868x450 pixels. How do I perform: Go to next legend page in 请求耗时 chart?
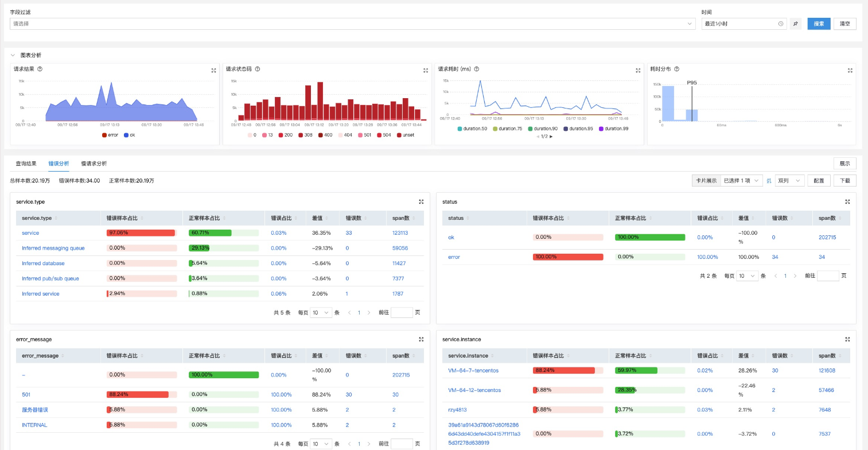click(x=551, y=137)
